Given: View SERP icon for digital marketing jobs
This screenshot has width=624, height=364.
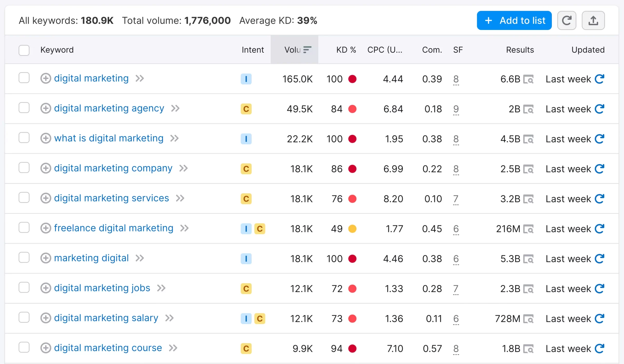Looking at the screenshot, I should click(528, 289).
